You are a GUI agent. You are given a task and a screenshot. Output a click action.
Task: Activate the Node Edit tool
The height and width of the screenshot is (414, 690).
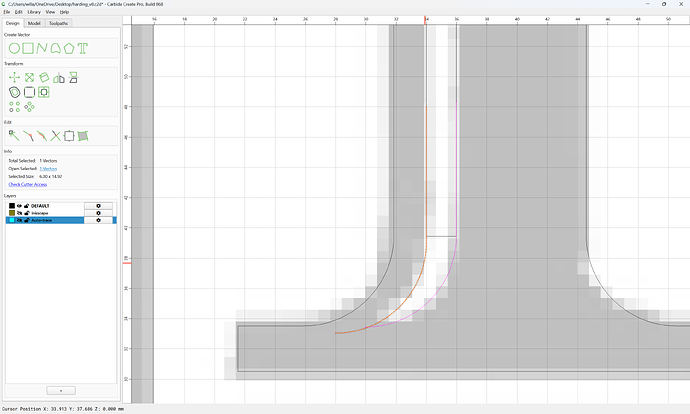click(x=14, y=136)
